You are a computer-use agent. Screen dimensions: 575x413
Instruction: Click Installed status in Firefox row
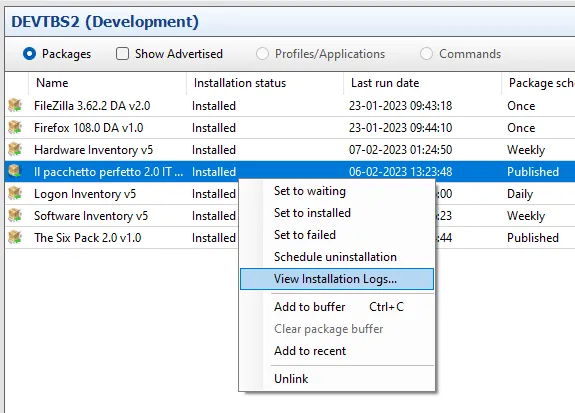(214, 128)
